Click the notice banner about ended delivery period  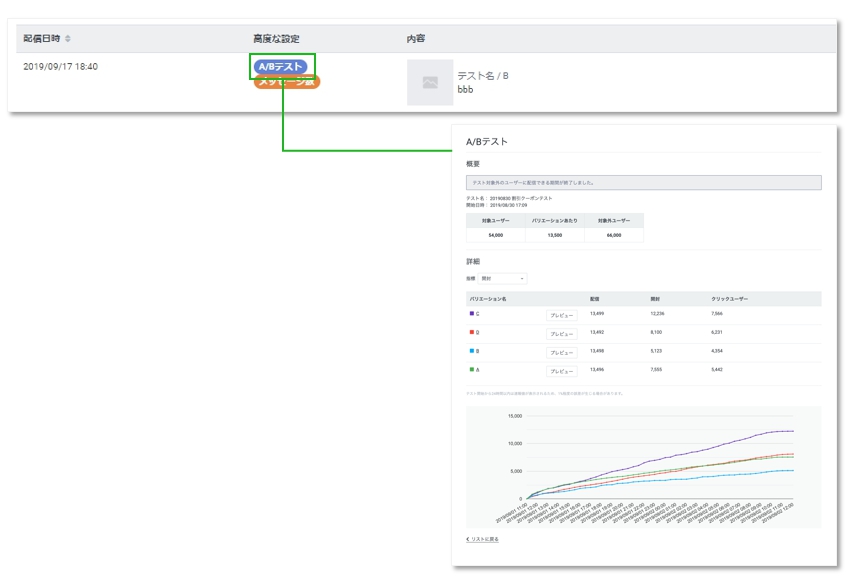tap(643, 183)
